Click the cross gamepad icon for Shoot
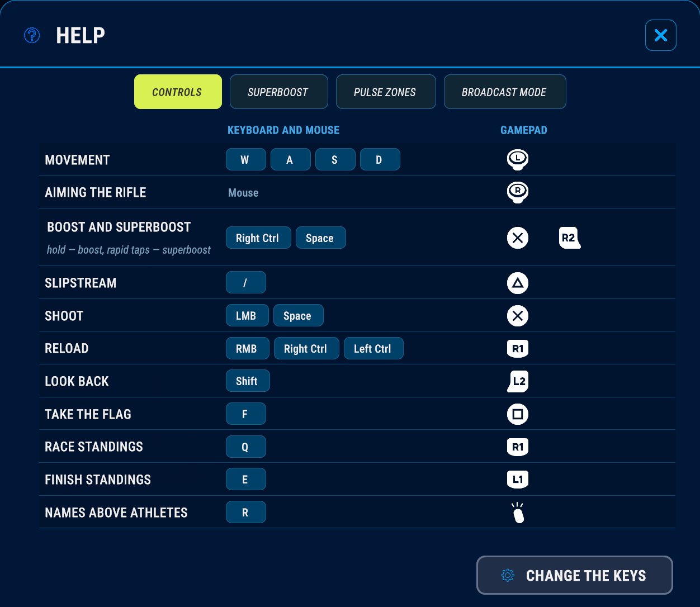The image size is (700, 607). 518,316
